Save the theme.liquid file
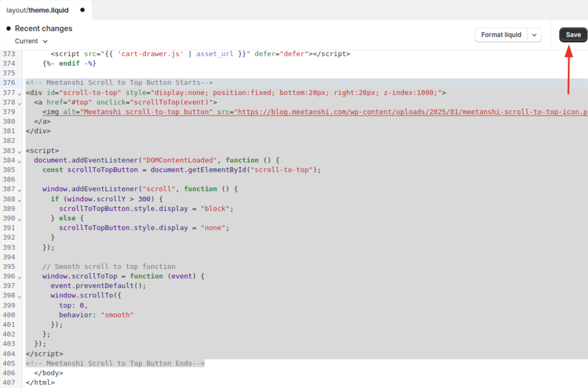The height and width of the screenshot is (388, 588). point(573,35)
